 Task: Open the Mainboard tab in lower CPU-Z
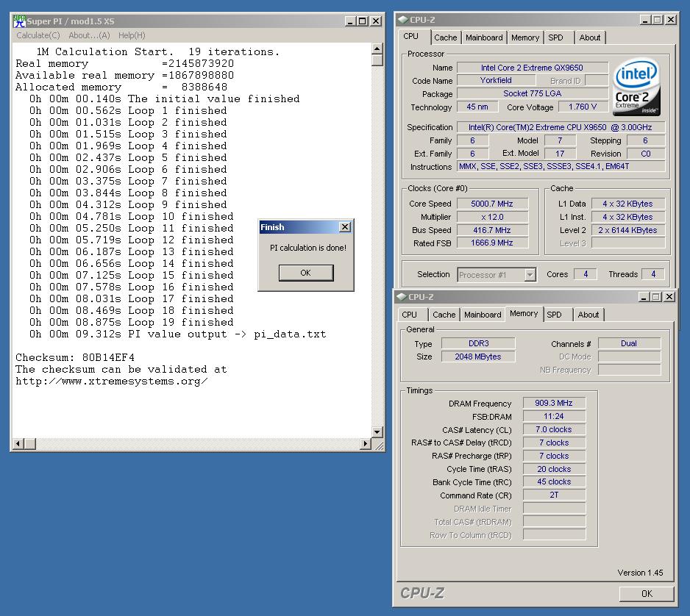pyautogui.click(x=483, y=315)
